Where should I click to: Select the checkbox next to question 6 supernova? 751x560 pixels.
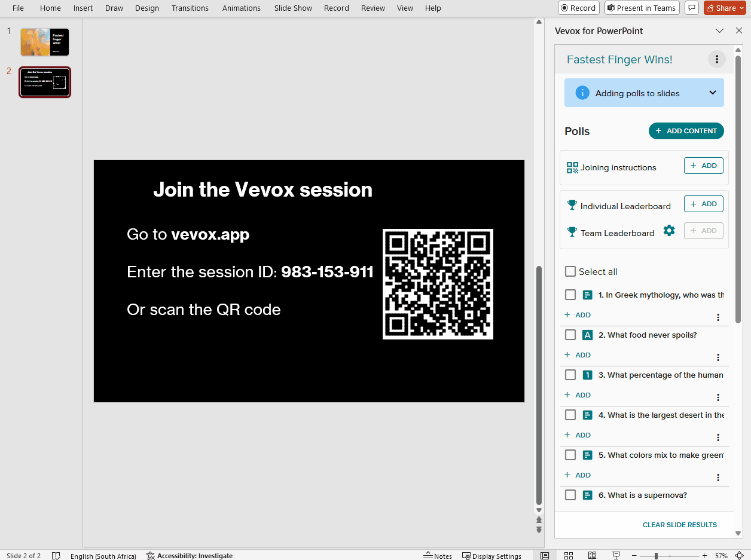(x=570, y=495)
